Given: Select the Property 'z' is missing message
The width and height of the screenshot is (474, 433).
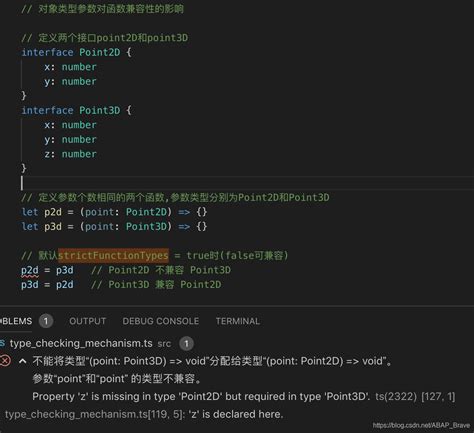Looking at the screenshot, I should (x=201, y=397).
